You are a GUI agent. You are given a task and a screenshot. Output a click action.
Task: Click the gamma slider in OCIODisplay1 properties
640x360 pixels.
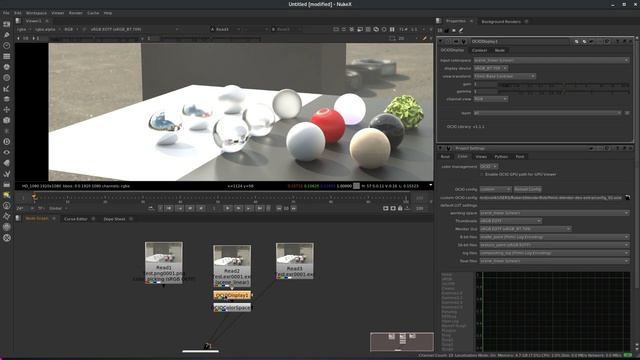[x=564, y=92]
